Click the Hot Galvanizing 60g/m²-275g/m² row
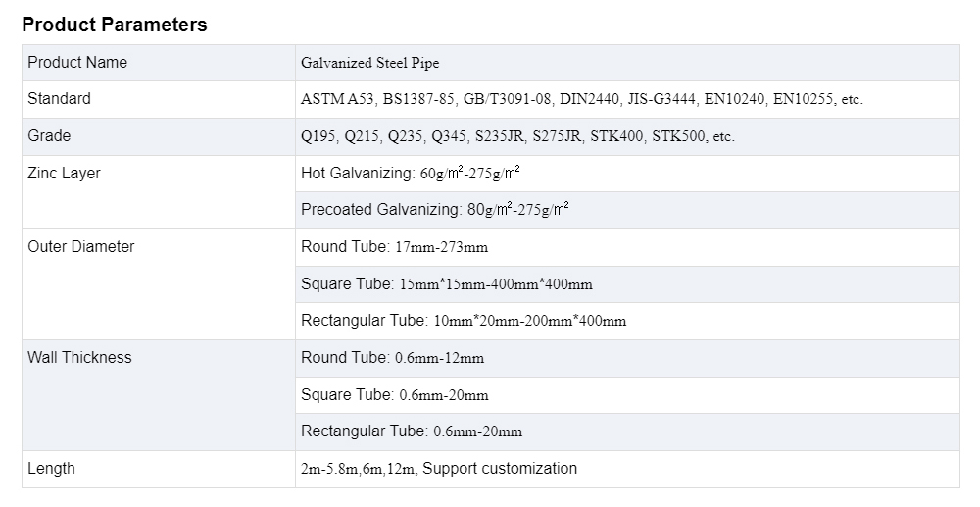The width and height of the screenshot is (980, 507). point(410,174)
